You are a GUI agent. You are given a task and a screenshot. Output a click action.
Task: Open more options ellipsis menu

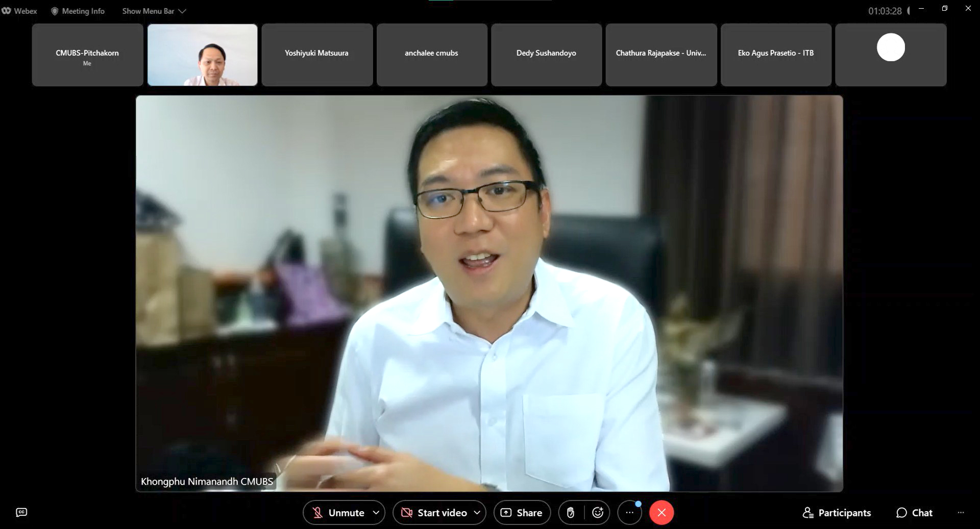(x=630, y=513)
